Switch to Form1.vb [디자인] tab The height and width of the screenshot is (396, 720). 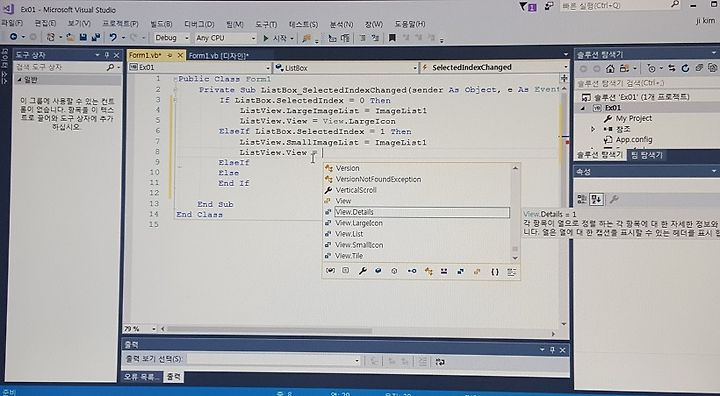coord(219,56)
